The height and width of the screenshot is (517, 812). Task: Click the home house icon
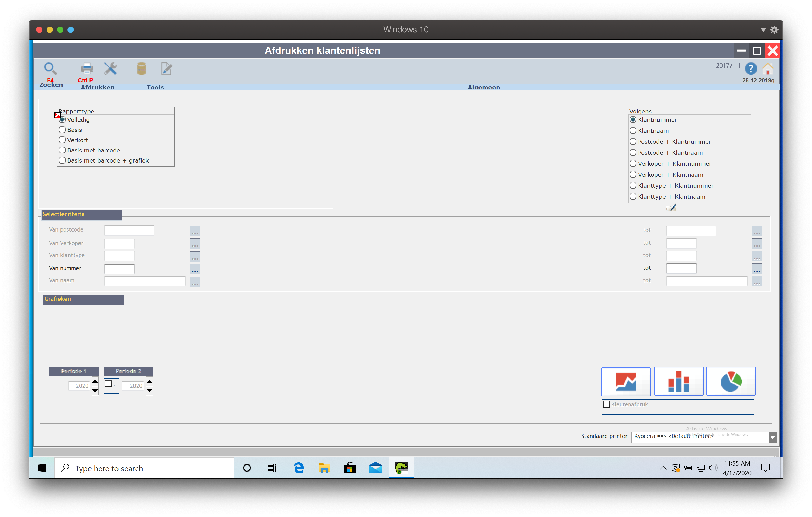pyautogui.click(x=768, y=69)
